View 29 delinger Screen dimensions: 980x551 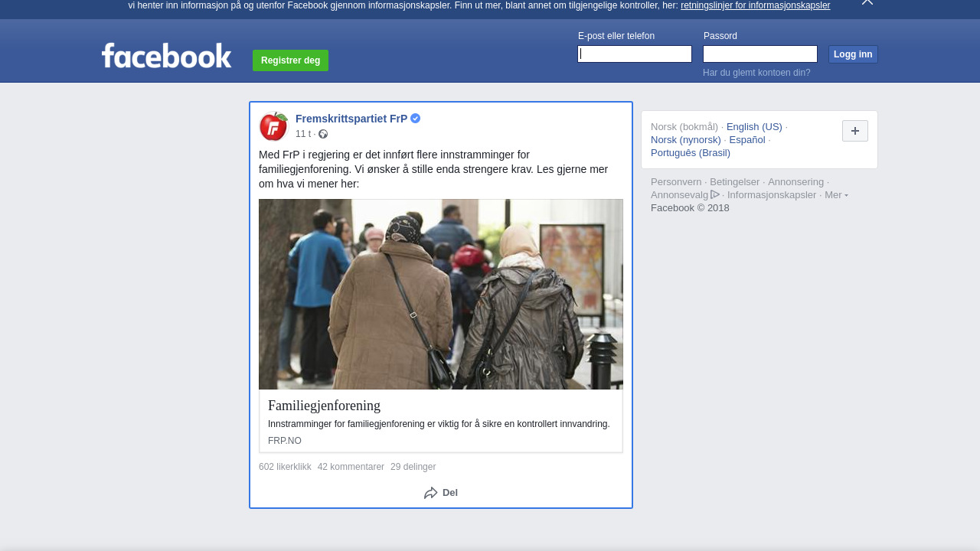[413, 467]
